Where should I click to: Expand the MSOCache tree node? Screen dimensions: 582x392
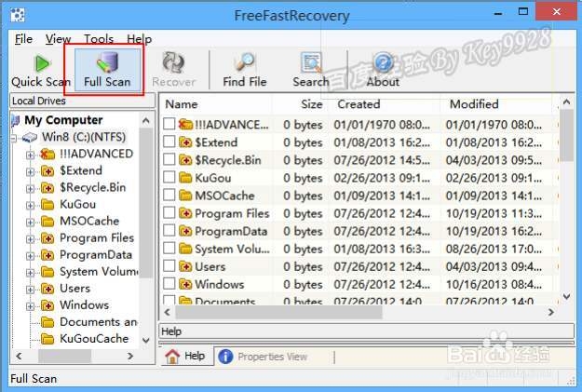tap(31, 223)
